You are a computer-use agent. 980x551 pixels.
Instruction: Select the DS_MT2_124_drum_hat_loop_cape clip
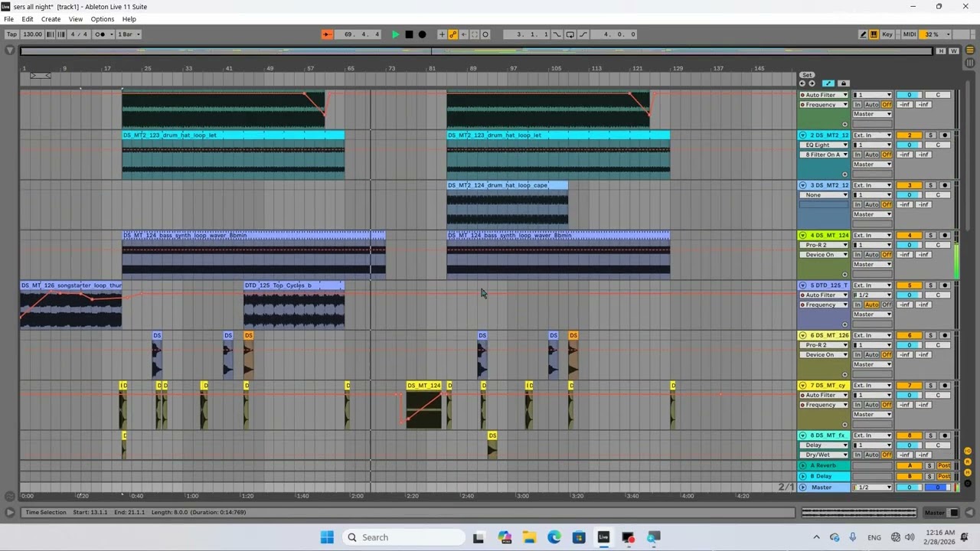[x=508, y=185]
